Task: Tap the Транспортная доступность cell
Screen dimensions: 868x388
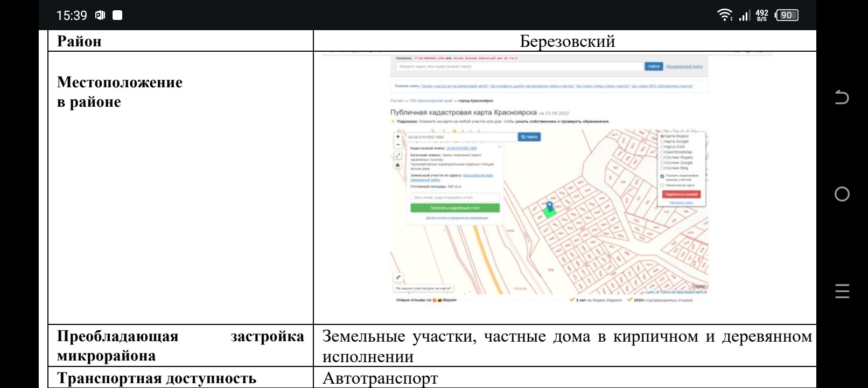Action: [x=180, y=377]
